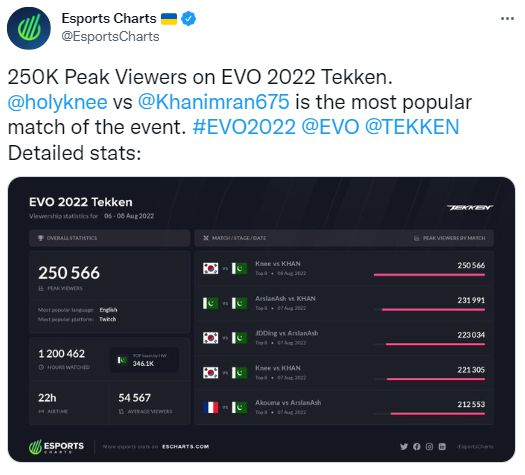Click the Ukraine flag next to Esports Charts

169,19
